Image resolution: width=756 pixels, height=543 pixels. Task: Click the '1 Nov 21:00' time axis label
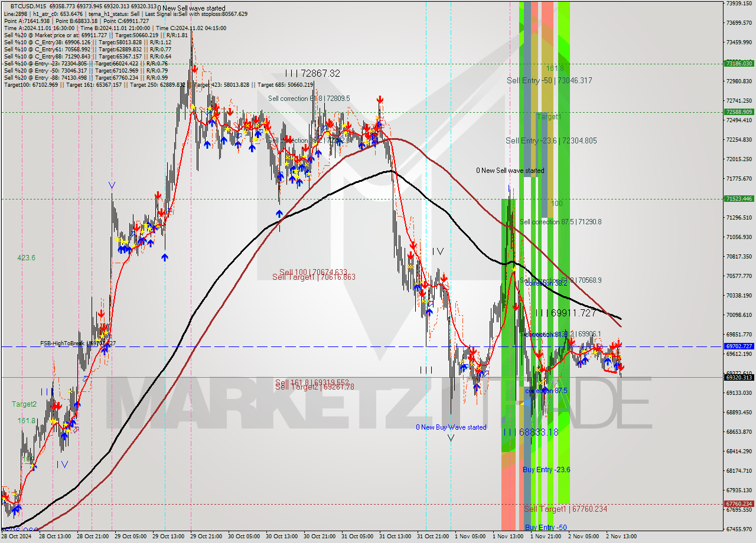(x=546, y=537)
